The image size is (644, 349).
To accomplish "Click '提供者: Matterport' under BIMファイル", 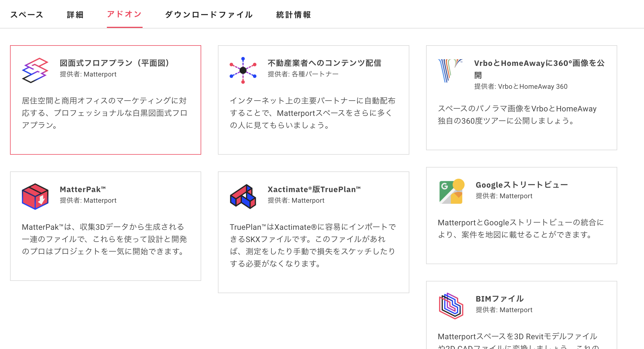I will click(x=504, y=310).
